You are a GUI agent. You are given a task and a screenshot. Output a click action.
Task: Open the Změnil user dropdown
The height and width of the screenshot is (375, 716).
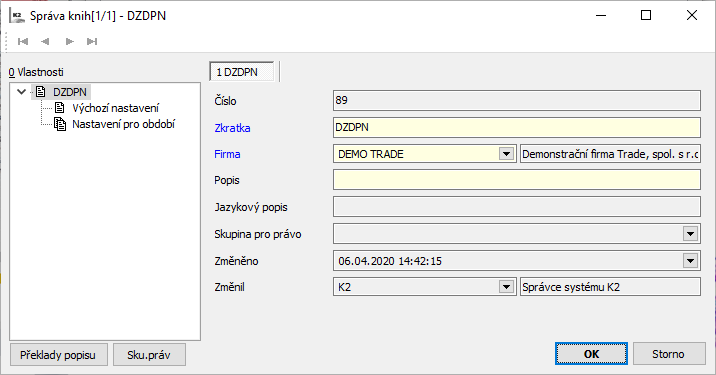pyautogui.click(x=506, y=287)
